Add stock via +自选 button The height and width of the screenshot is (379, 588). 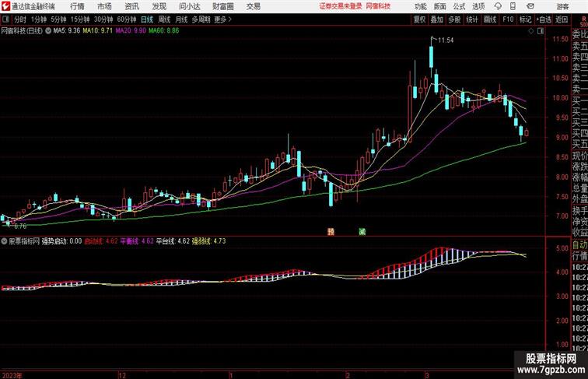pyautogui.click(x=544, y=19)
